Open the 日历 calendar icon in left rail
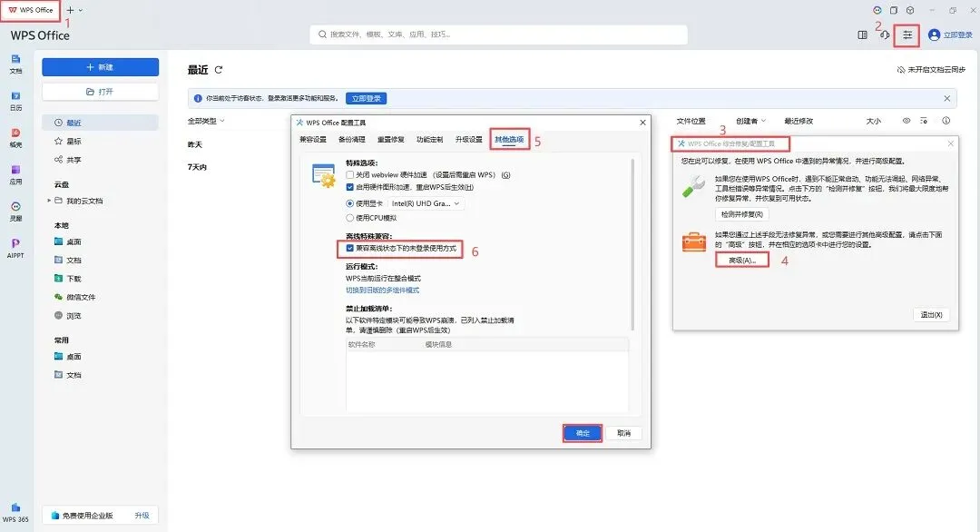Viewport: 980px width, 532px height. (15, 101)
